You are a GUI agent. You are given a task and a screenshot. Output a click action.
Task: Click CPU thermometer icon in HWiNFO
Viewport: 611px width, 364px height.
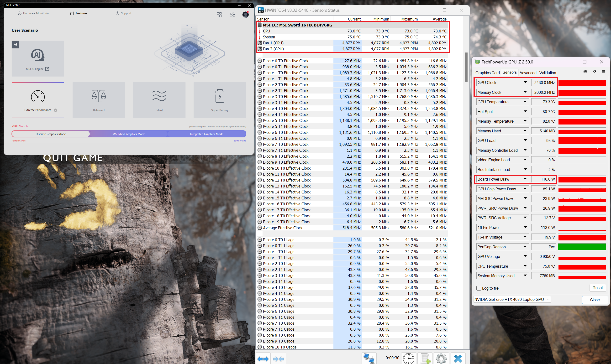[260, 31]
